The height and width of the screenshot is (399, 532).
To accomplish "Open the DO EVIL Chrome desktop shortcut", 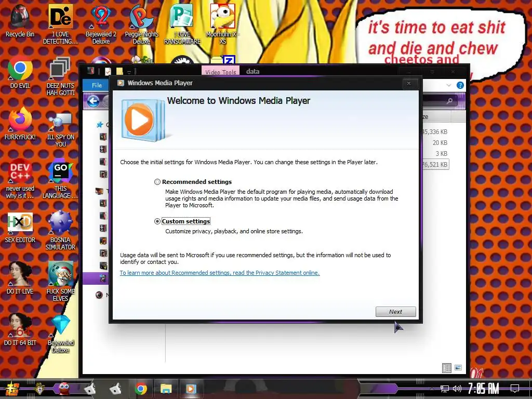I will (20, 72).
